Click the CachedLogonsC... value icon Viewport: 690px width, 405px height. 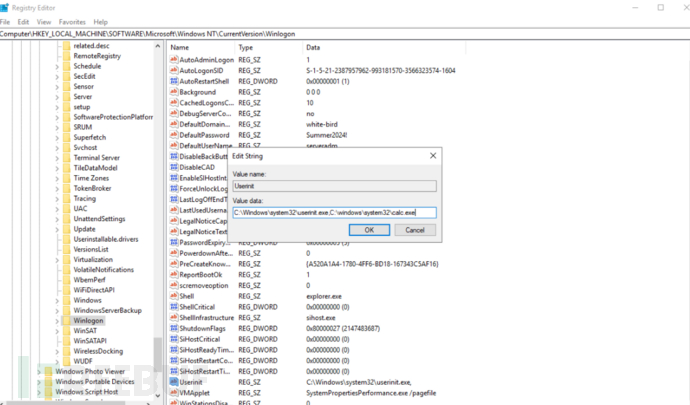coord(174,103)
